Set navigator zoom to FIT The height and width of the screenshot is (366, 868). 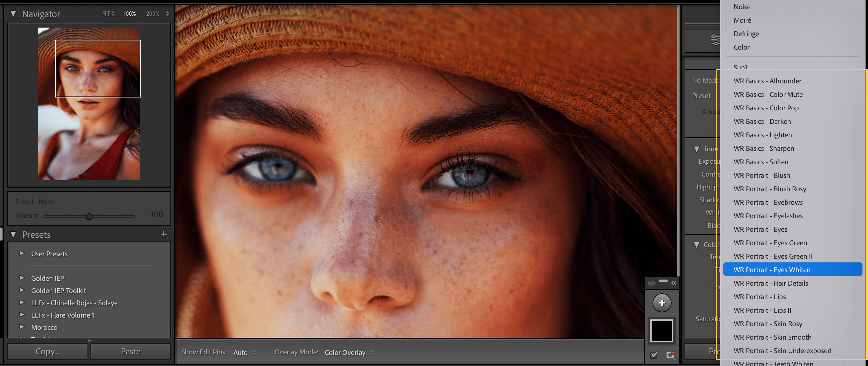click(x=106, y=14)
